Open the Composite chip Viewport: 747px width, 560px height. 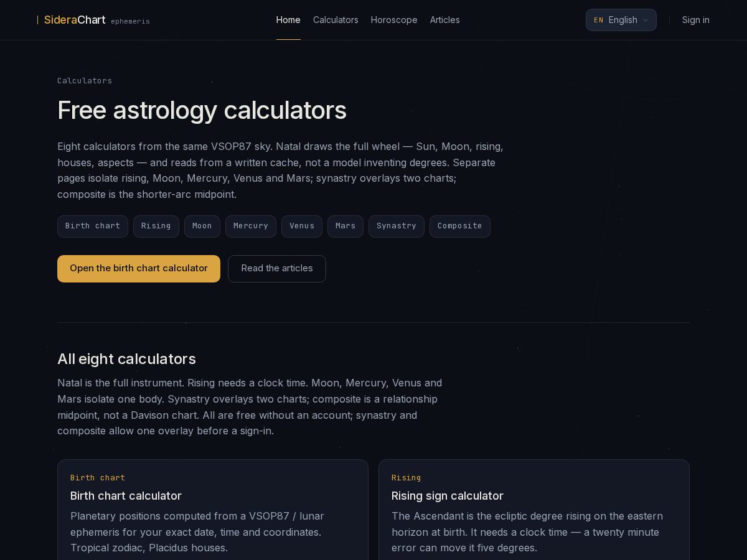point(460,226)
